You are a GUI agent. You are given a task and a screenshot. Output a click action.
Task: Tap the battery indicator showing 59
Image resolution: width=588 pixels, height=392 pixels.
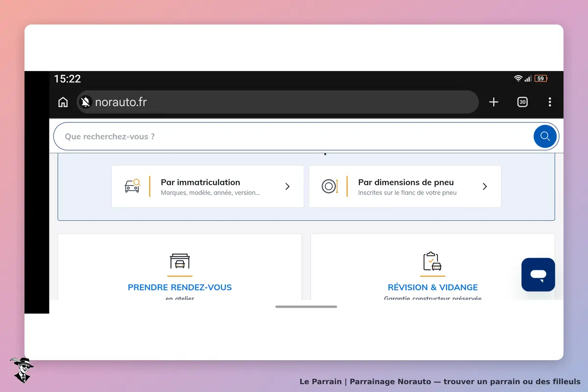tap(541, 78)
